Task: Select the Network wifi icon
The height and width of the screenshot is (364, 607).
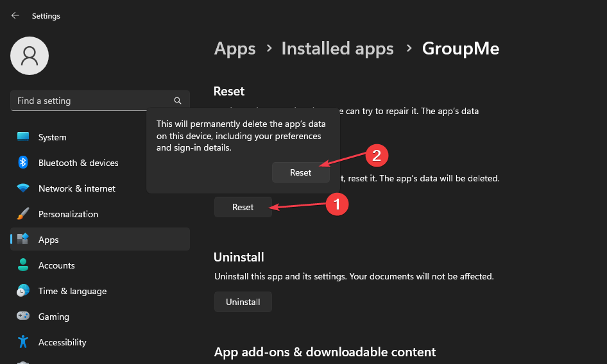Action: 23,188
